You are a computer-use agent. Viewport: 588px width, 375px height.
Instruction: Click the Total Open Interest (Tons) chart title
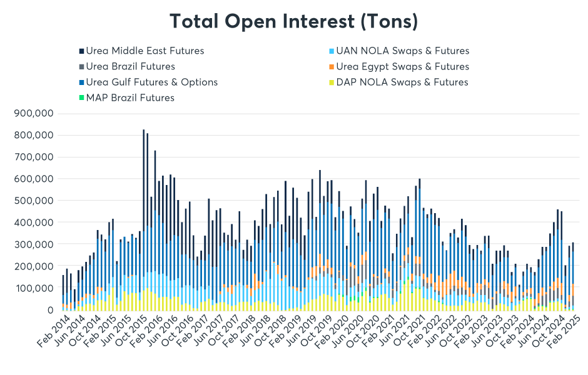pyautogui.click(x=294, y=21)
